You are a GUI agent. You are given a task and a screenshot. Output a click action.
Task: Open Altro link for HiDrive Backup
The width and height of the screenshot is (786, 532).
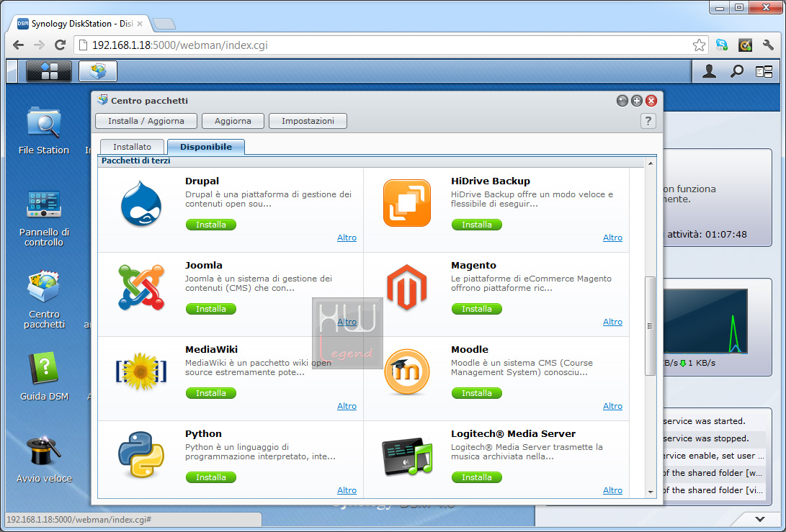click(612, 238)
